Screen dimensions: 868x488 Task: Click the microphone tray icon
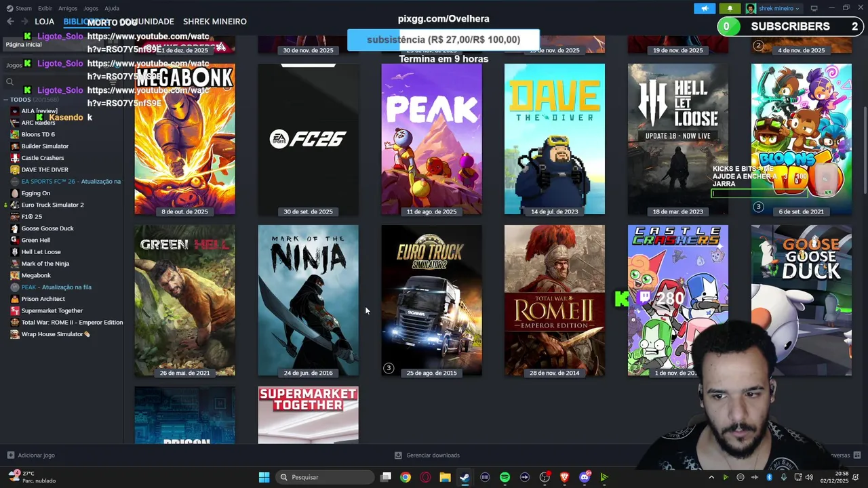784,477
